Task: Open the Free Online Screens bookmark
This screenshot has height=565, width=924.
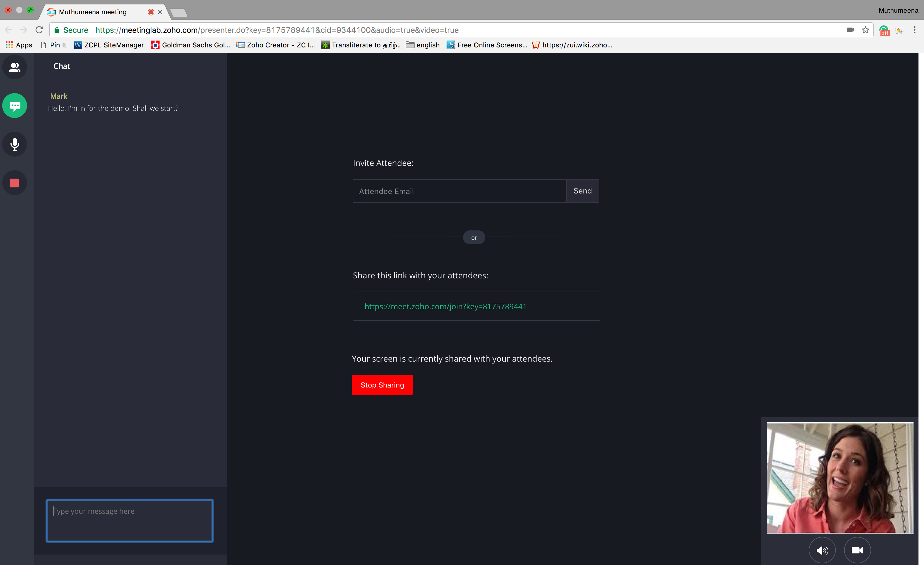Action: tap(487, 45)
